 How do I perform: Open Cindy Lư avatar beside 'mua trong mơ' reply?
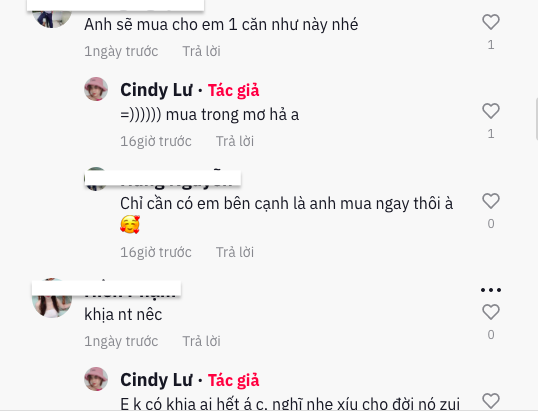pos(96,89)
